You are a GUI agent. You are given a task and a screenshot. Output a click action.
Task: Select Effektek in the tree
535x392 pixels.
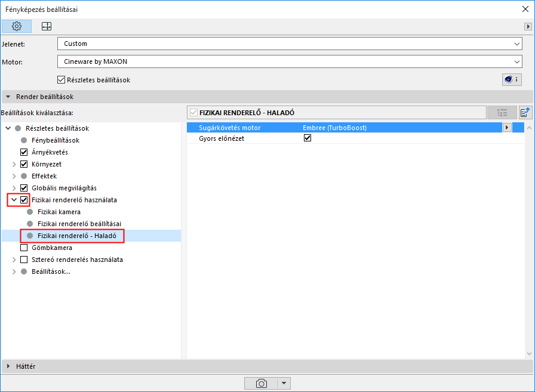click(44, 176)
